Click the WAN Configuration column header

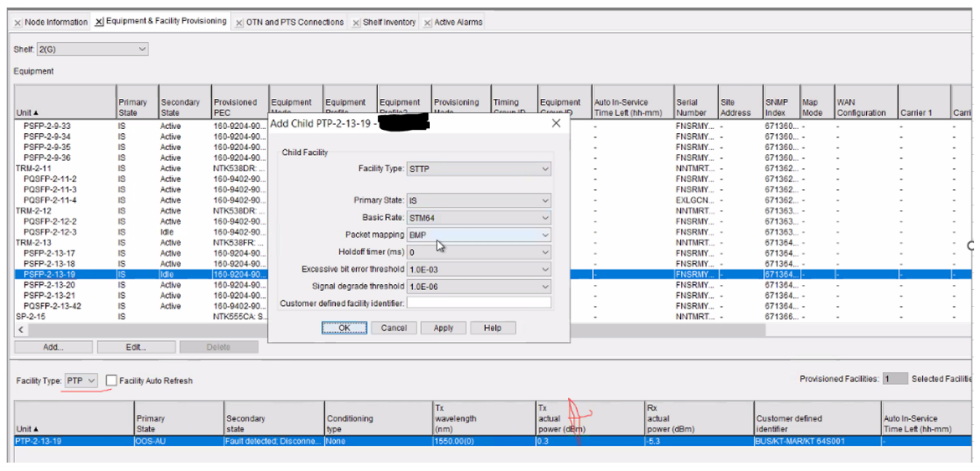(865, 102)
